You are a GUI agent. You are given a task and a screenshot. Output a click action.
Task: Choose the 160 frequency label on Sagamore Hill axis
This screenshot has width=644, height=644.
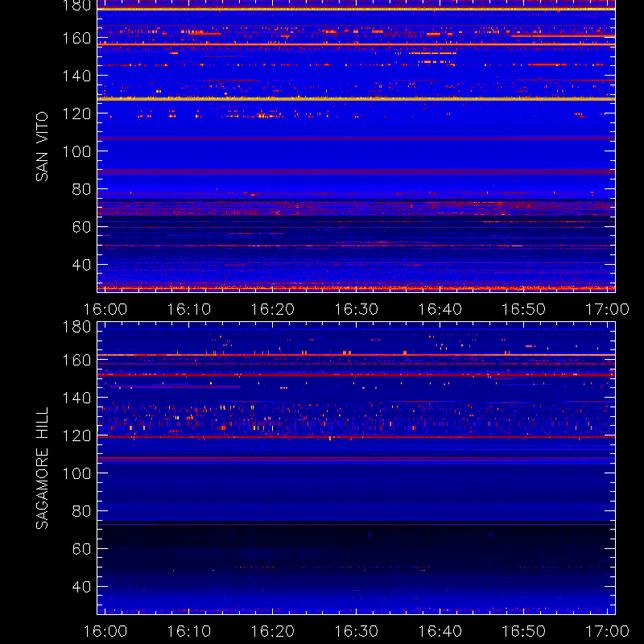point(76,360)
